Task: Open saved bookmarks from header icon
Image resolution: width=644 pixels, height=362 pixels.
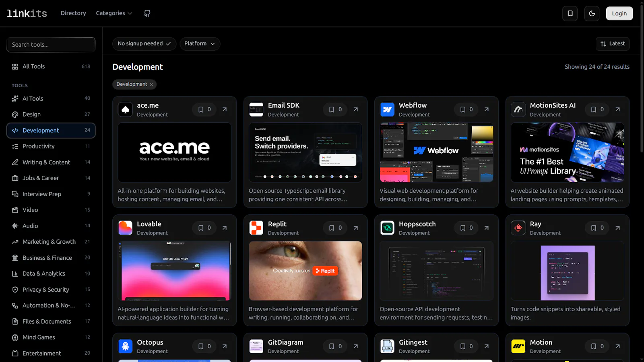Action: pyautogui.click(x=570, y=13)
